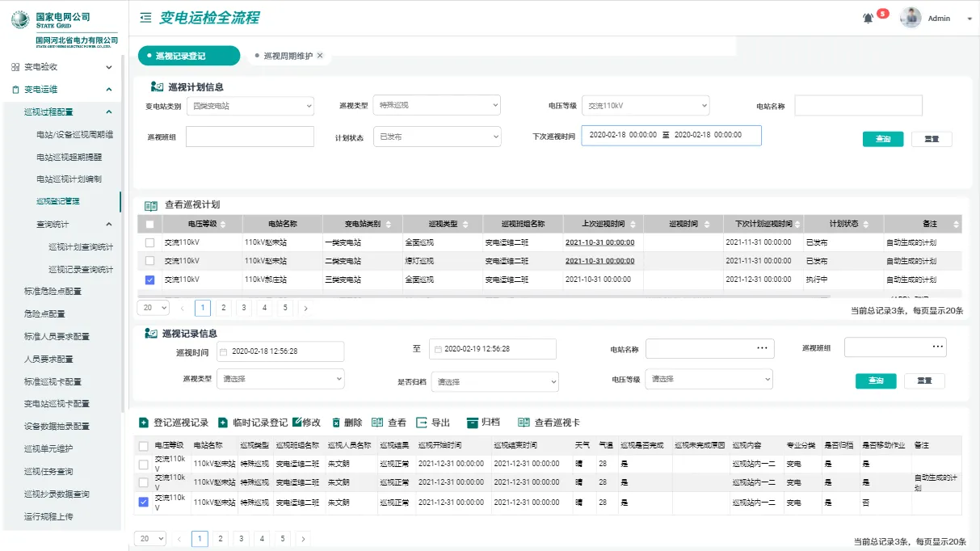Click the 查看巡视卡 icon
Viewport: 980px width, 551px height.
click(x=524, y=423)
